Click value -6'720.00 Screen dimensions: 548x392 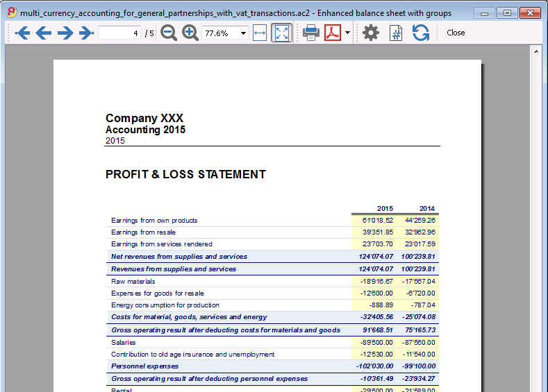pos(420,293)
